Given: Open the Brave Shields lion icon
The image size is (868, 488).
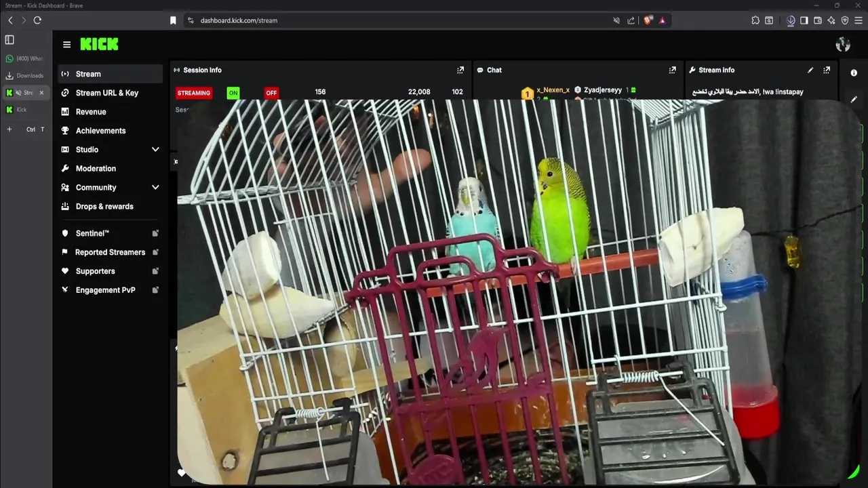Looking at the screenshot, I should [x=648, y=20].
